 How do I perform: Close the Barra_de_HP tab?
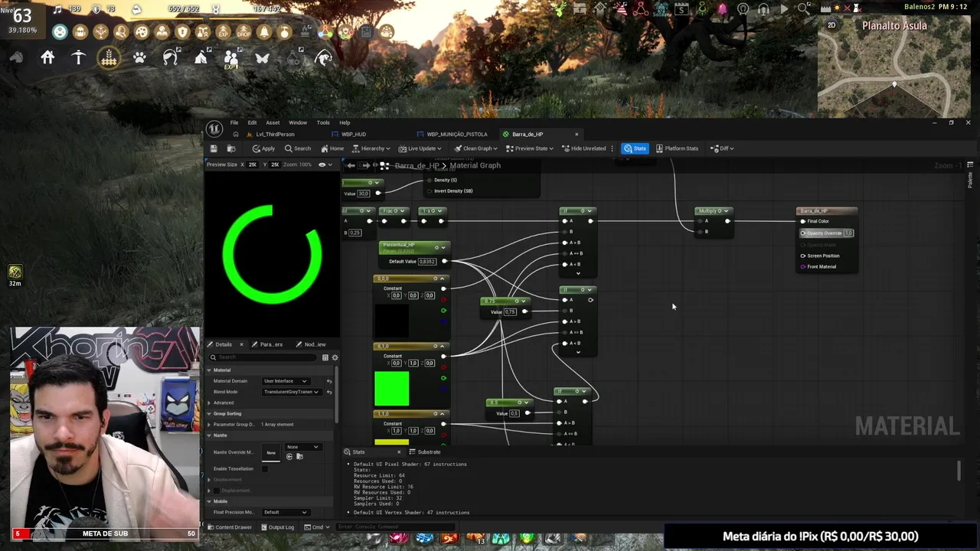577,135
